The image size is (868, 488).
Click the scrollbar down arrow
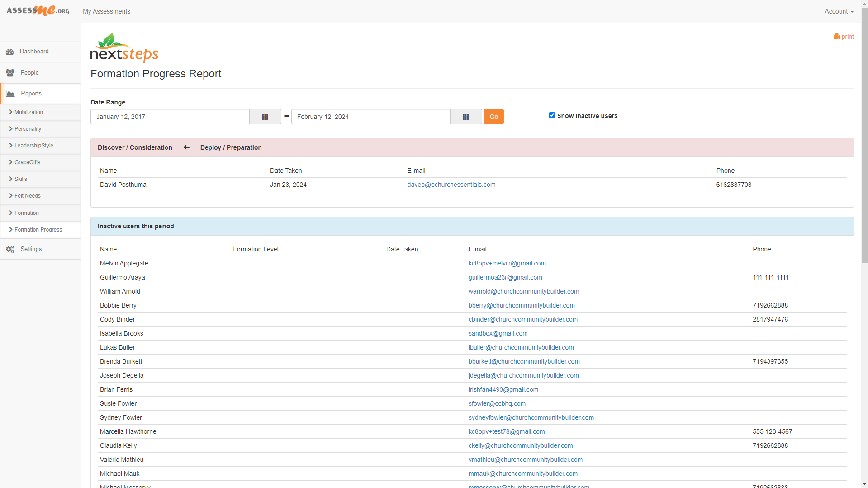[x=864, y=484]
